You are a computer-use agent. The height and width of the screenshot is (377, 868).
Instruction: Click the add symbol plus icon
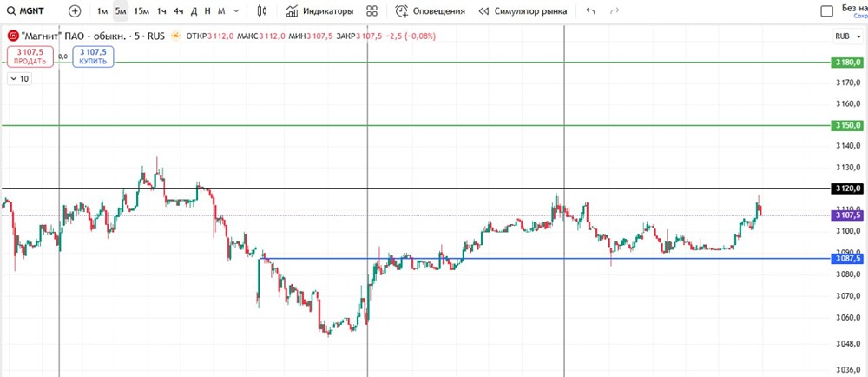(75, 11)
